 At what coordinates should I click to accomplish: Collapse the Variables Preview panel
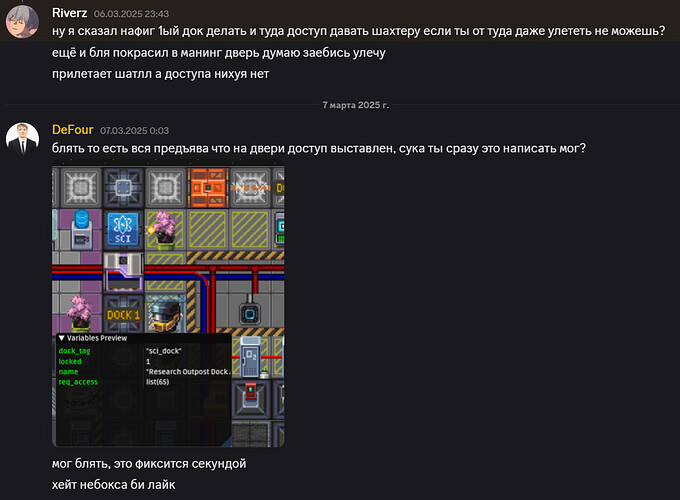[62, 338]
